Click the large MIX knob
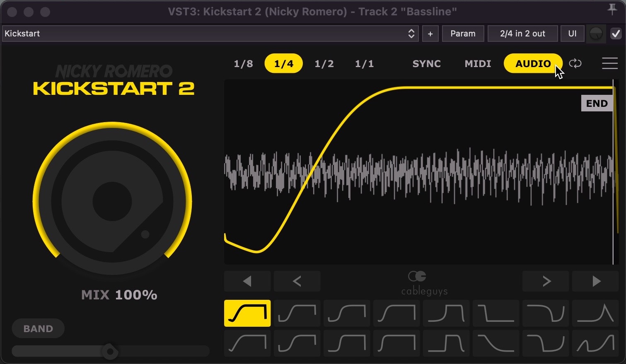 coord(112,202)
